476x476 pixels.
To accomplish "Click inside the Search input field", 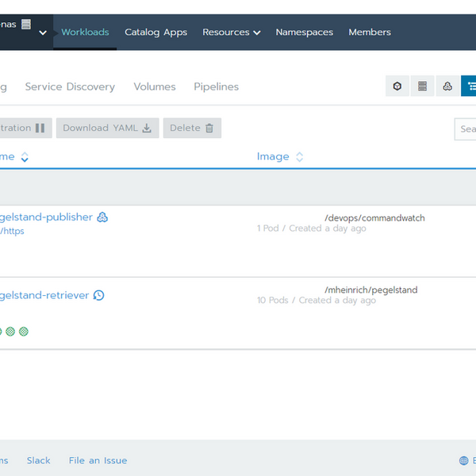I will (x=466, y=129).
